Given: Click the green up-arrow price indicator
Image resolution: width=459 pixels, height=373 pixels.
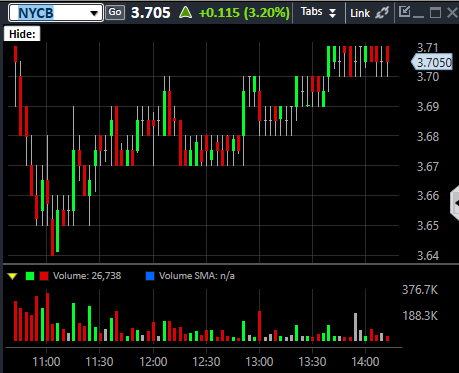Looking at the screenshot, I should point(185,13).
